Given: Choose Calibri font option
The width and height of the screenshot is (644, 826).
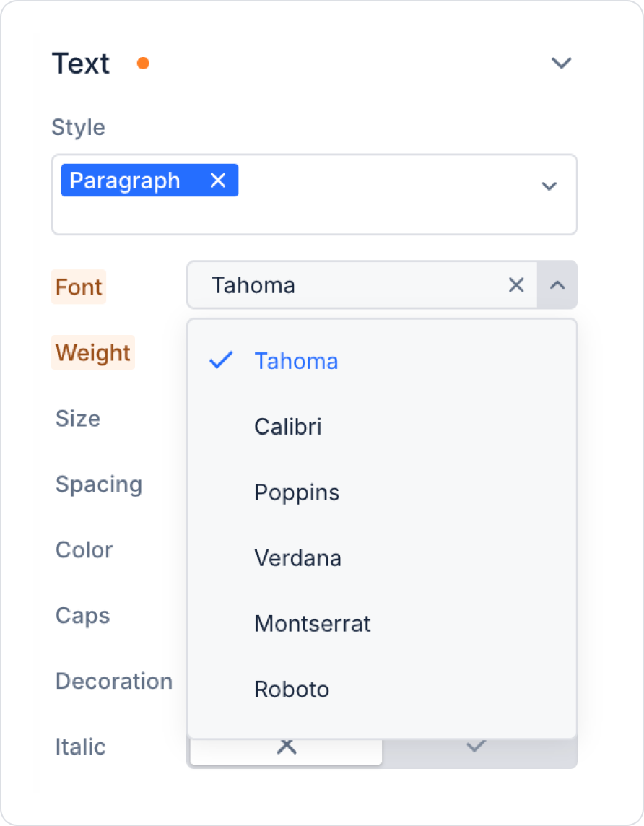Looking at the screenshot, I should pyautogui.click(x=287, y=427).
